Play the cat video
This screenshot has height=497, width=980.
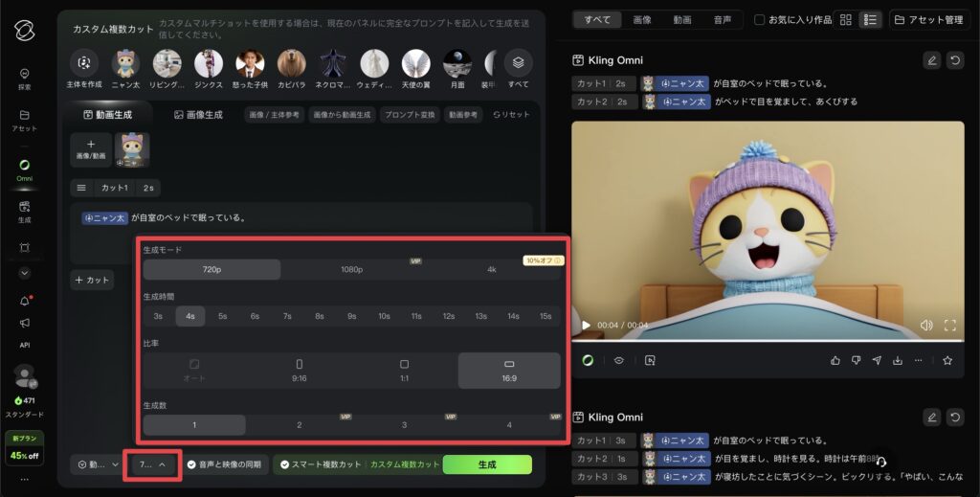(586, 326)
